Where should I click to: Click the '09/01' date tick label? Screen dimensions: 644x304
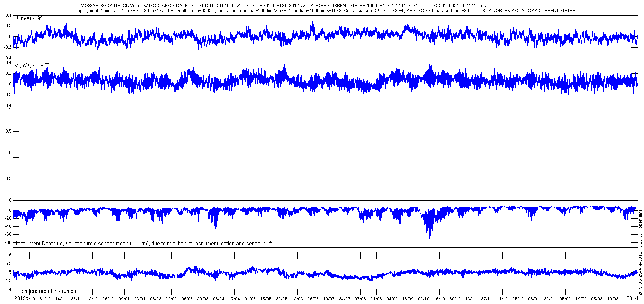pos(124,299)
